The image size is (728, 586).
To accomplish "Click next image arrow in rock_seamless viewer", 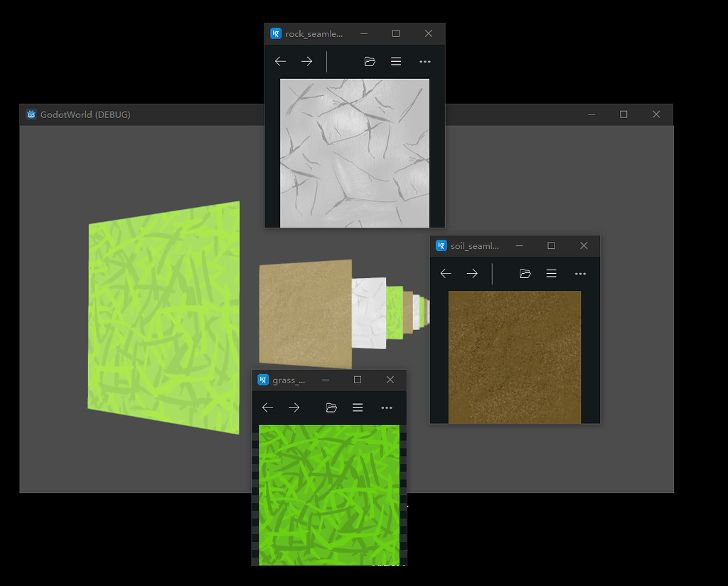I will click(x=306, y=61).
